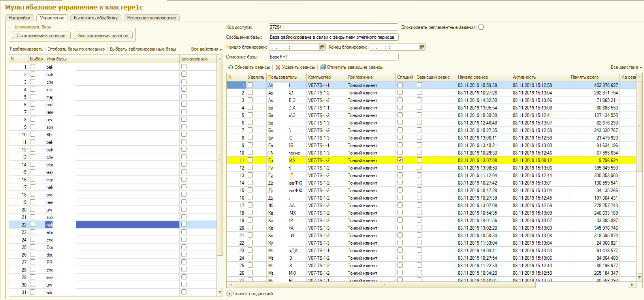Image resolution: width=644 pixels, height=300 pixels.
Task: Click sessions table horizontal scroll left arrow
Action: coord(230,285)
